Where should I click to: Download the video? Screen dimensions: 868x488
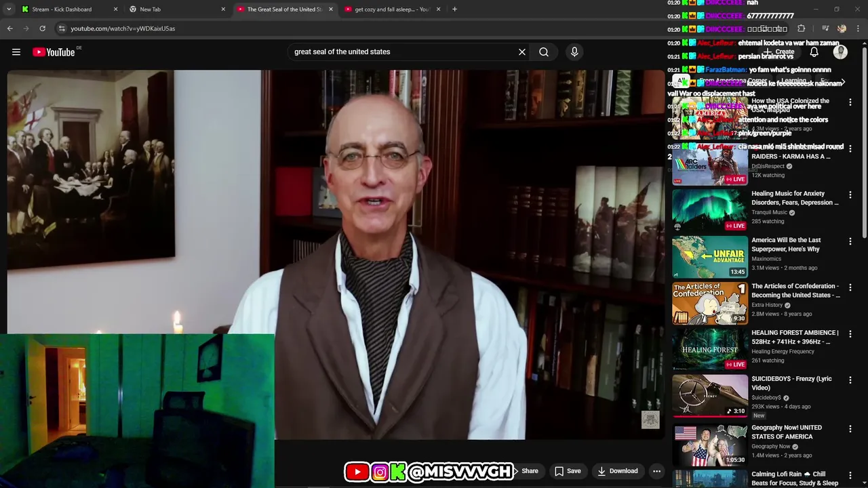click(617, 471)
